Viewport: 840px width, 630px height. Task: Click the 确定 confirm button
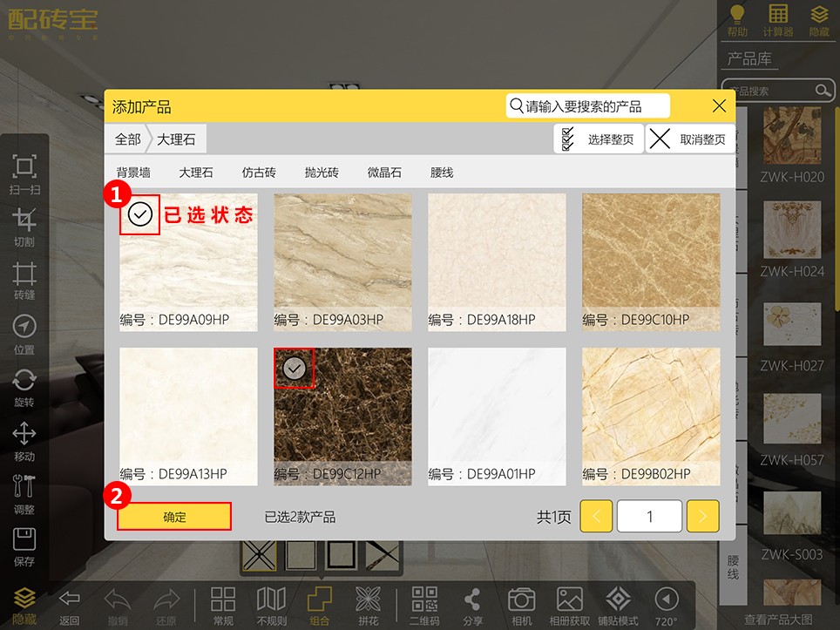174,517
